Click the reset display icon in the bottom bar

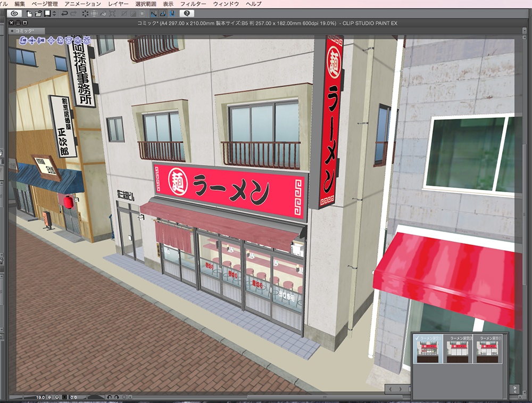point(124,397)
